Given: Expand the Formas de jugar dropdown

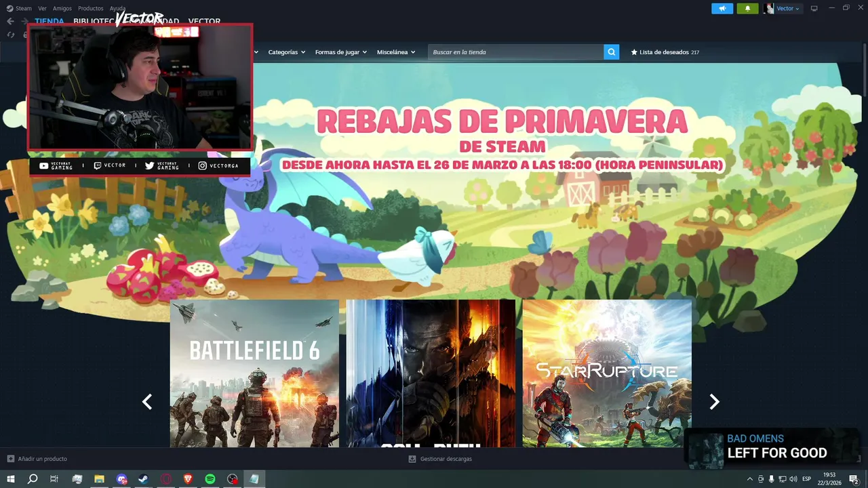Looking at the screenshot, I should point(341,52).
